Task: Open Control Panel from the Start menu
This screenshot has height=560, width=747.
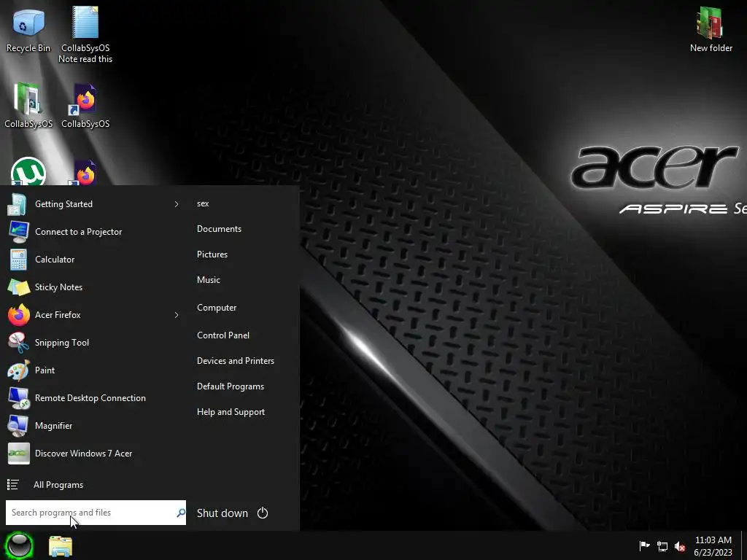Action: [223, 335]
